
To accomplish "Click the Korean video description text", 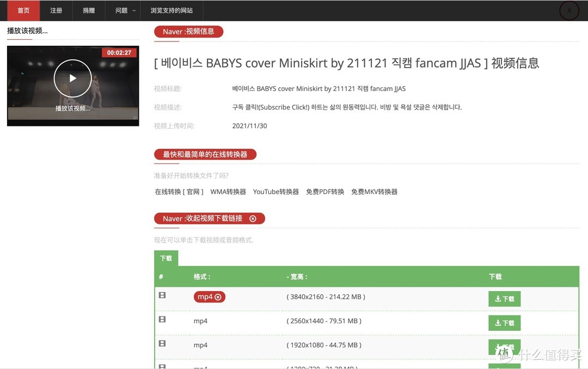I will pyautogui.click(x=347, y=107).
